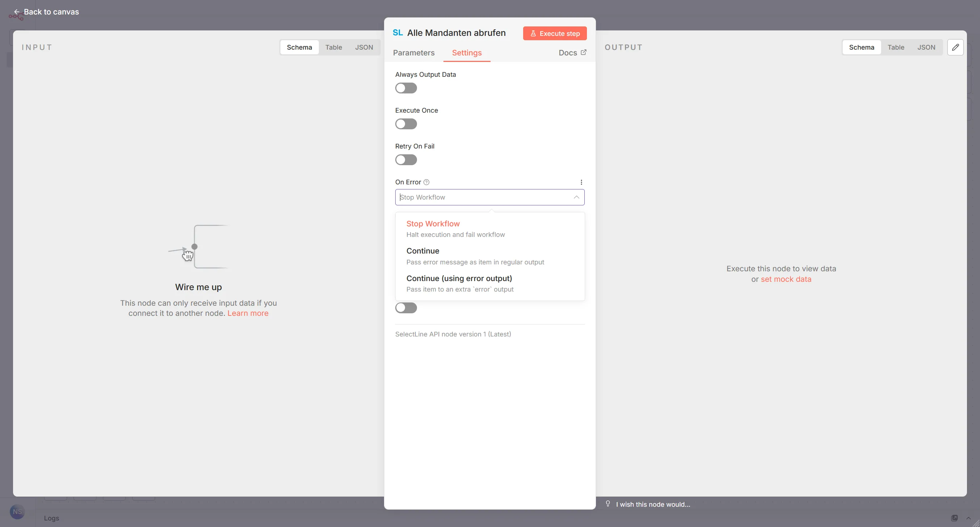Switch Input panel to JSON view
Image resolution: width=980 pixels, height=527 pixels.
(364, 47)
